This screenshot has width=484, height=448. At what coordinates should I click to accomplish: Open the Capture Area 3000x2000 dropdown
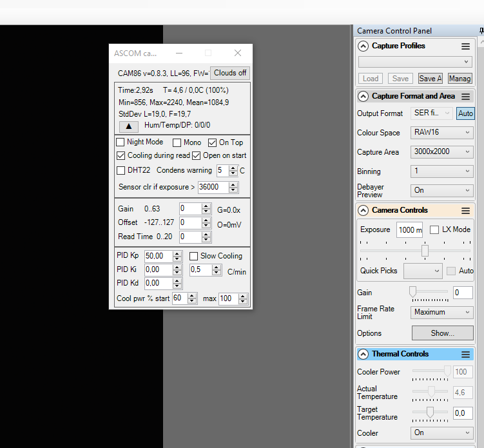(441, 152)
